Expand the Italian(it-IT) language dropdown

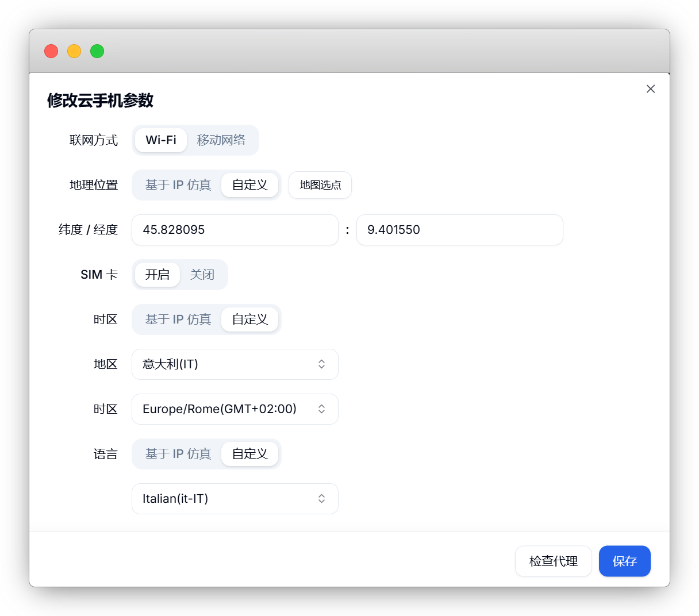pyautogui.click(x=235, y=499)
